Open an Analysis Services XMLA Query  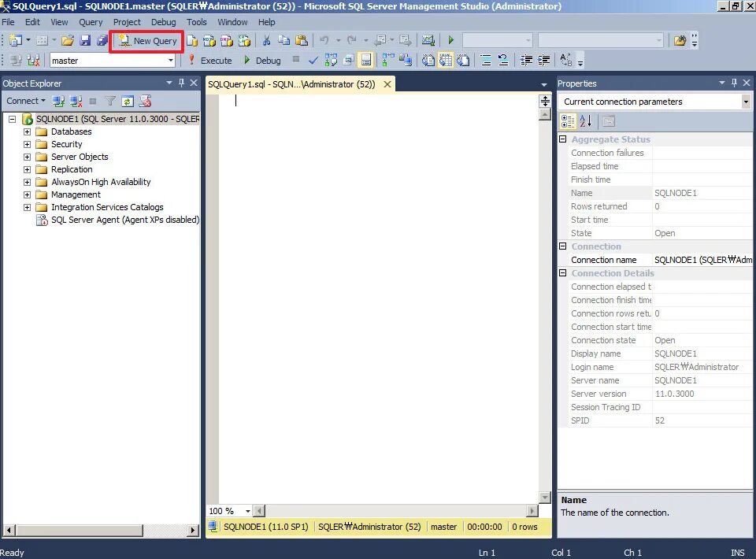click(244, 40)
